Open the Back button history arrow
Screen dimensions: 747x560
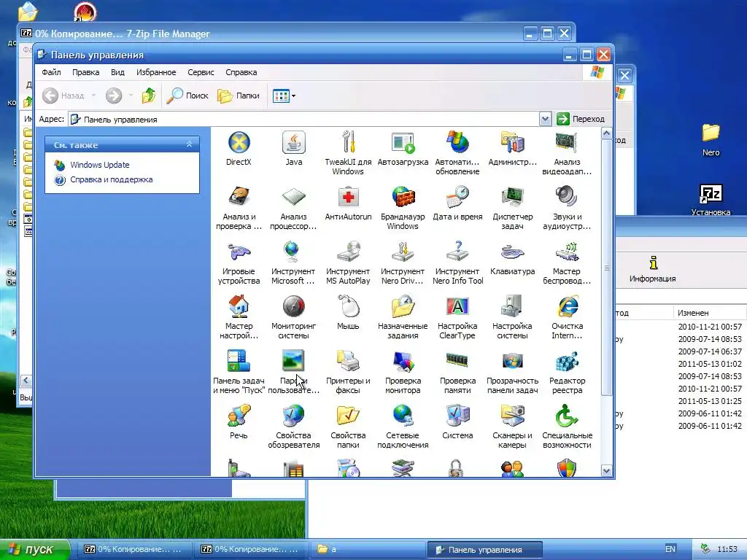tap(93, 96)
